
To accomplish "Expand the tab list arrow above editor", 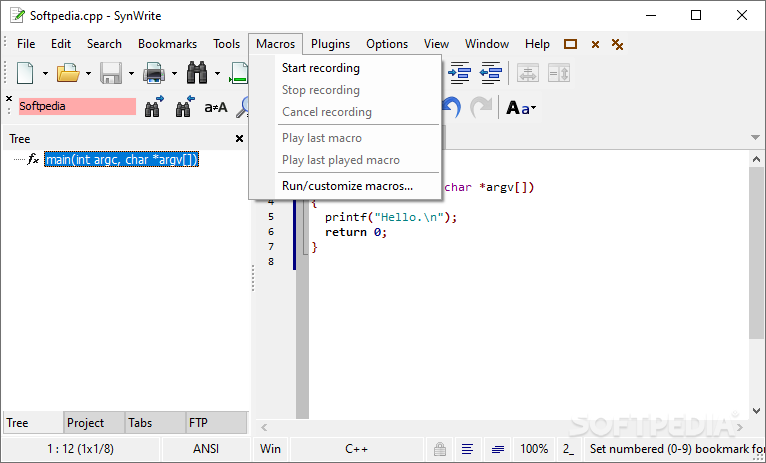I will (755, 137).
